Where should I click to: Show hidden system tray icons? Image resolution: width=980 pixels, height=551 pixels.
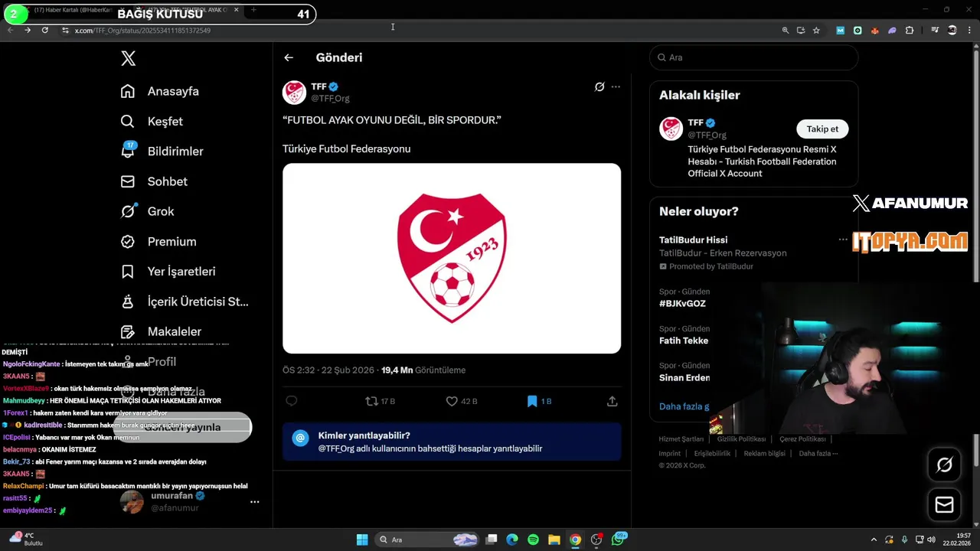click(x=874, y=540)
